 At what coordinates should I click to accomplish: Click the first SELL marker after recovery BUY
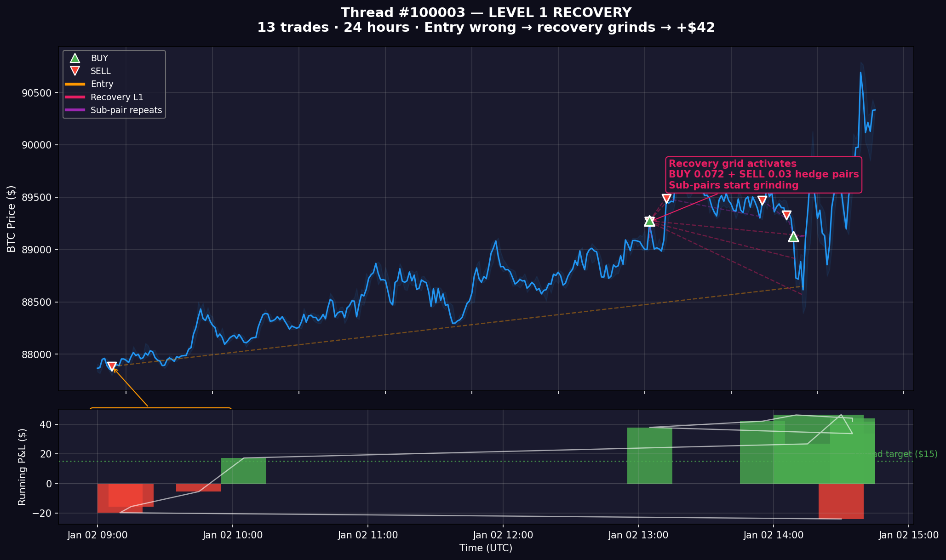[x=666, y=198]
